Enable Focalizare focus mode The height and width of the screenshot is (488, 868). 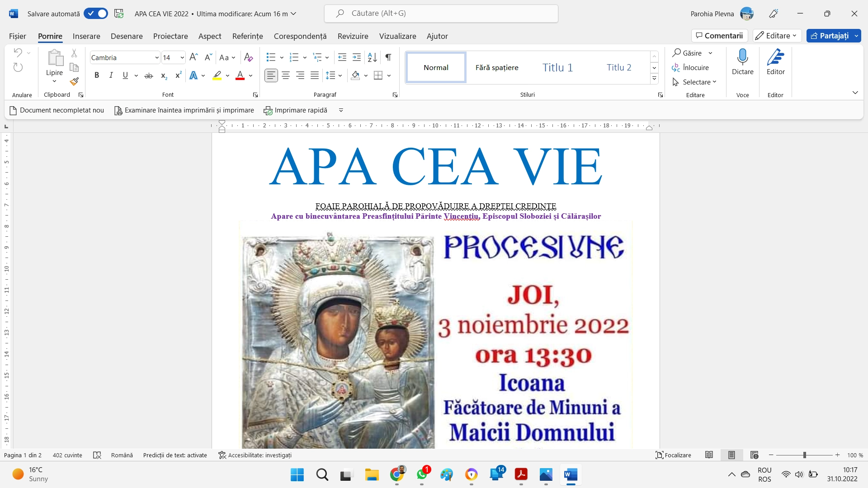coord(674,455)
